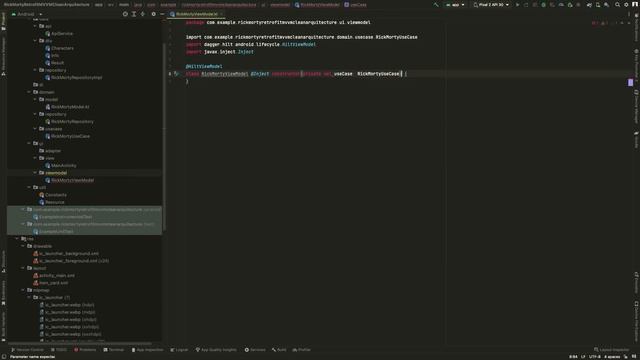640x360 pixels.
Task: Collapse the res folder
Action: click(x=17, y=239)
